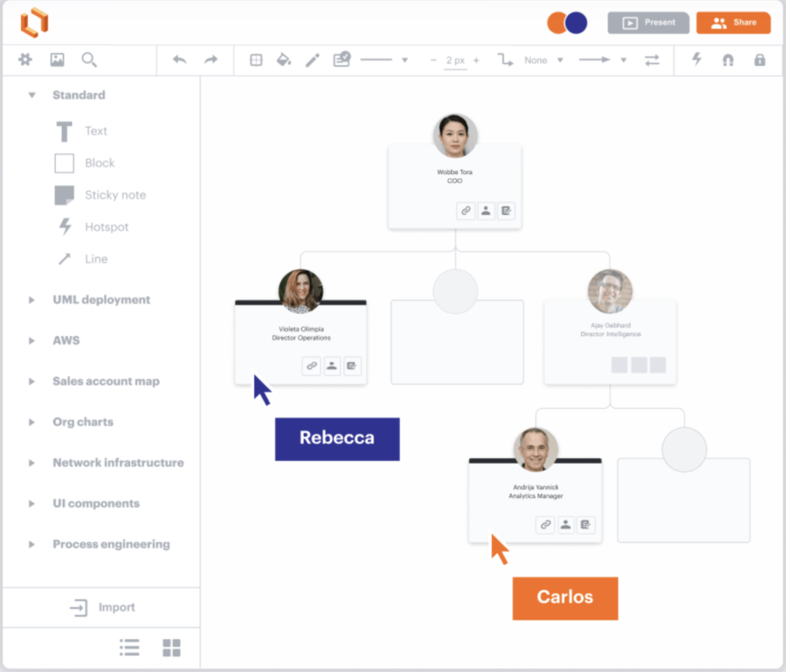The height and width of the screenshot is (672, 786).
Task: Click the Present button
Action: [x=648, y=22]
